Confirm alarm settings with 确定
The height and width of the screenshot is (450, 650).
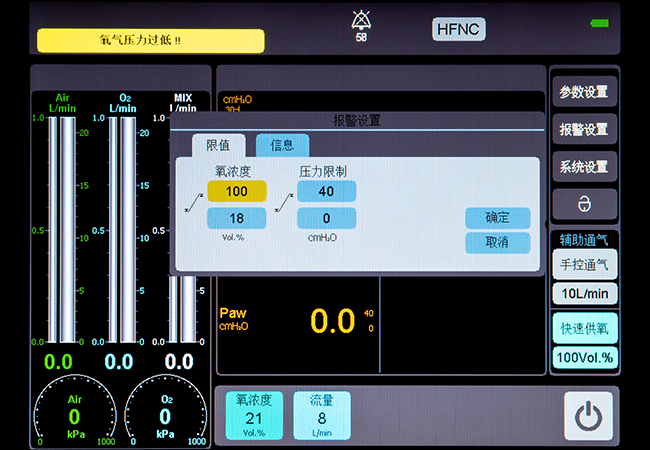pyautogui.click(x=497, y=218)
